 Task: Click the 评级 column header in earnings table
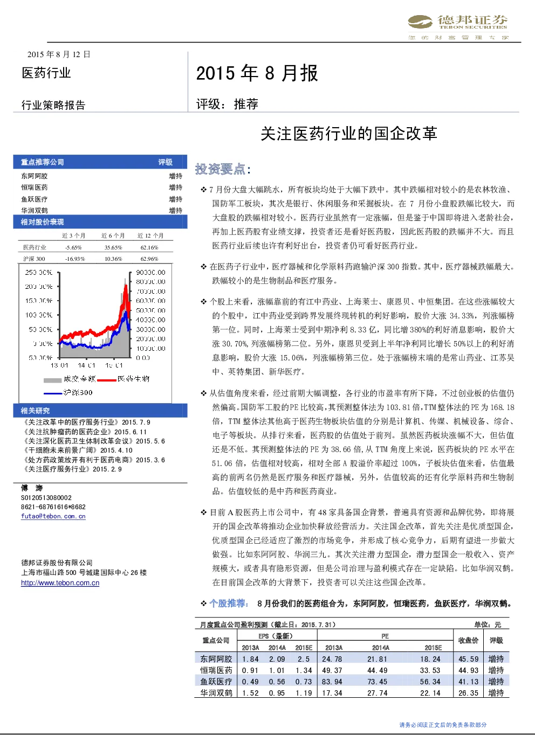[496, 641]
